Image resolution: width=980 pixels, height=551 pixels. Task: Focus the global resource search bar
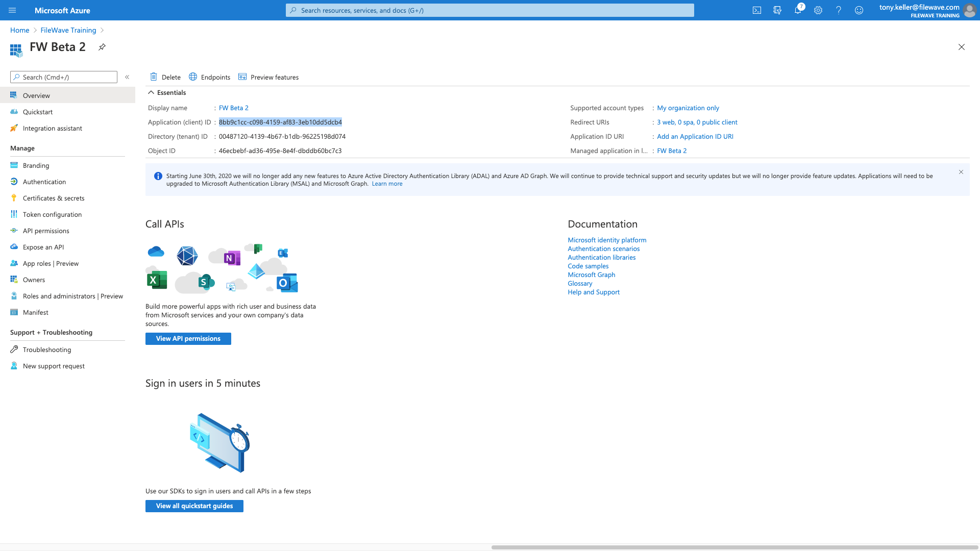[490, 10]
